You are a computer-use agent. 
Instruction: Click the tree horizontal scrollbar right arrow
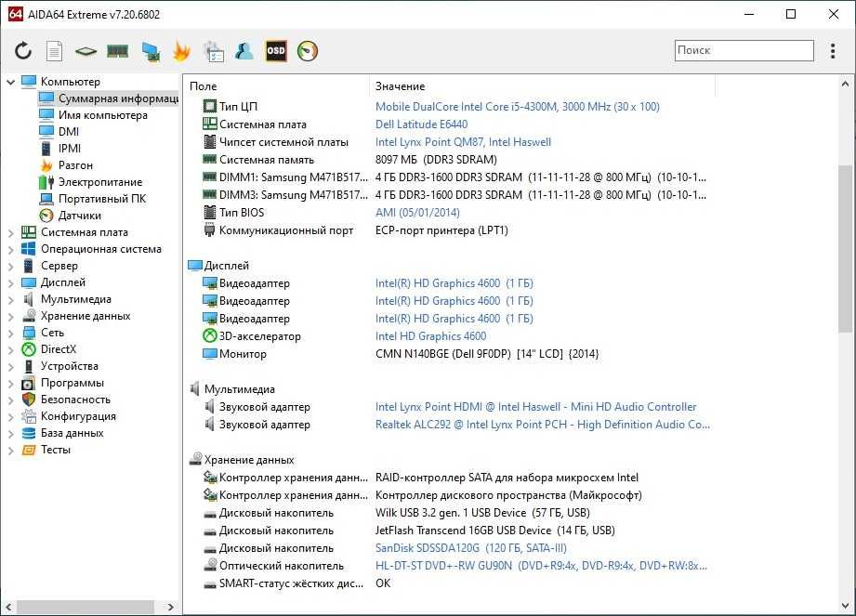pos(170,606)
